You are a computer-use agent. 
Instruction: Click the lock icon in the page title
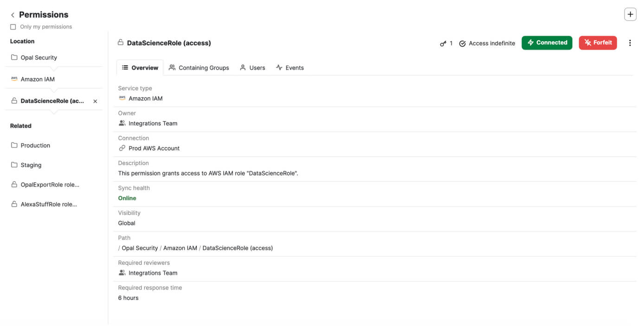pyautogui.click(x=121, y=42)
